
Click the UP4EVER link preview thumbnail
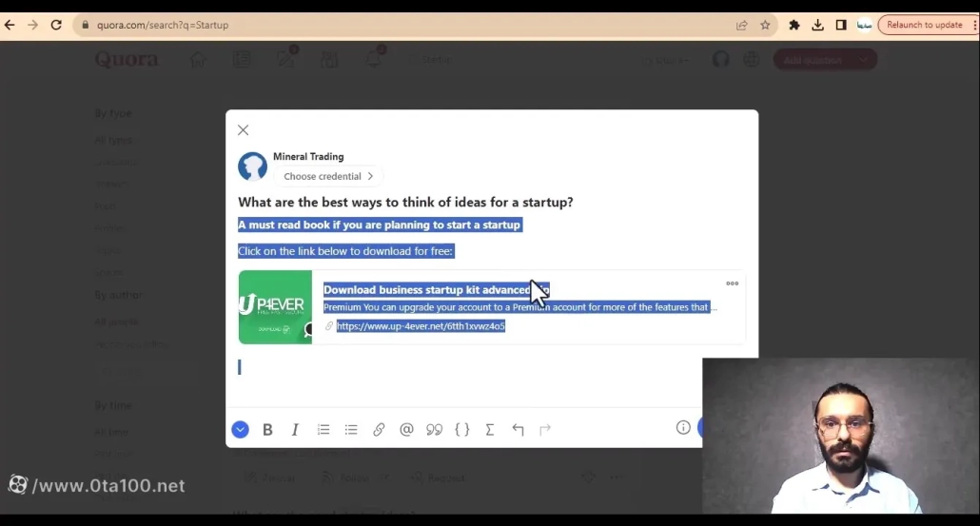pyautogui.click(x=275, y=307)
